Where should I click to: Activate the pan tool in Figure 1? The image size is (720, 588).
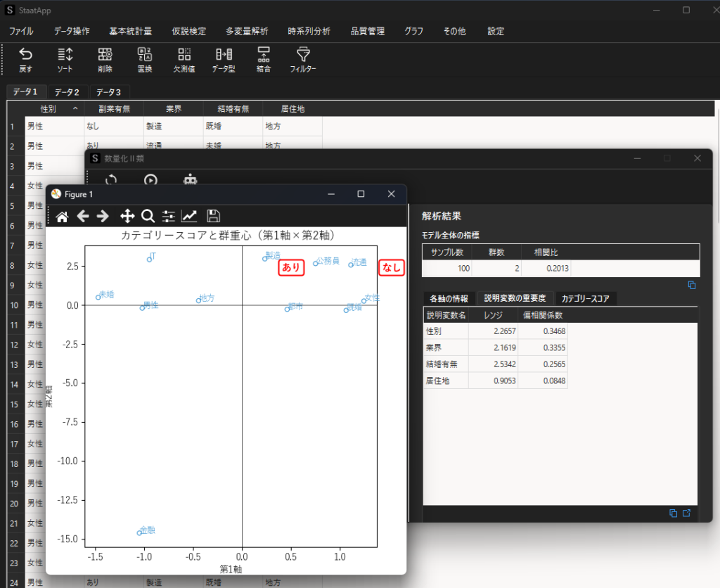(127, 216)
